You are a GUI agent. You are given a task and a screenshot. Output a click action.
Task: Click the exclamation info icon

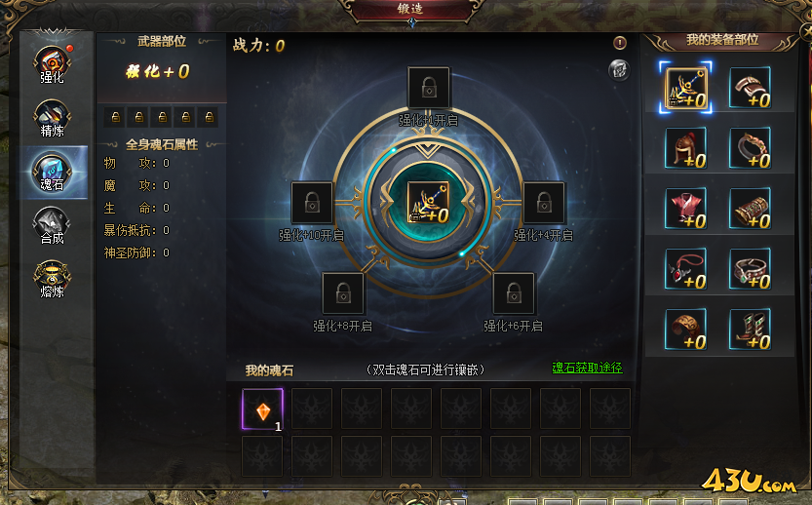(x=620, y=43)
